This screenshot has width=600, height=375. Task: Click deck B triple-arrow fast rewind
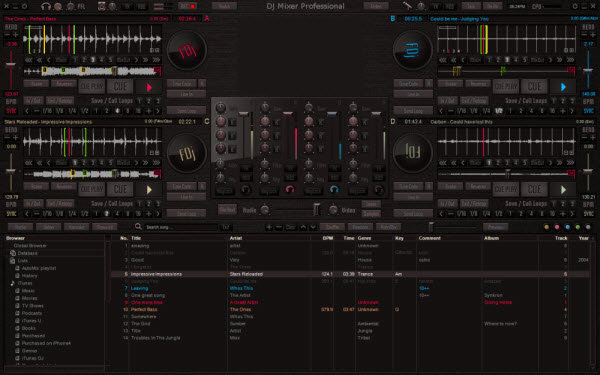(443, 60)
